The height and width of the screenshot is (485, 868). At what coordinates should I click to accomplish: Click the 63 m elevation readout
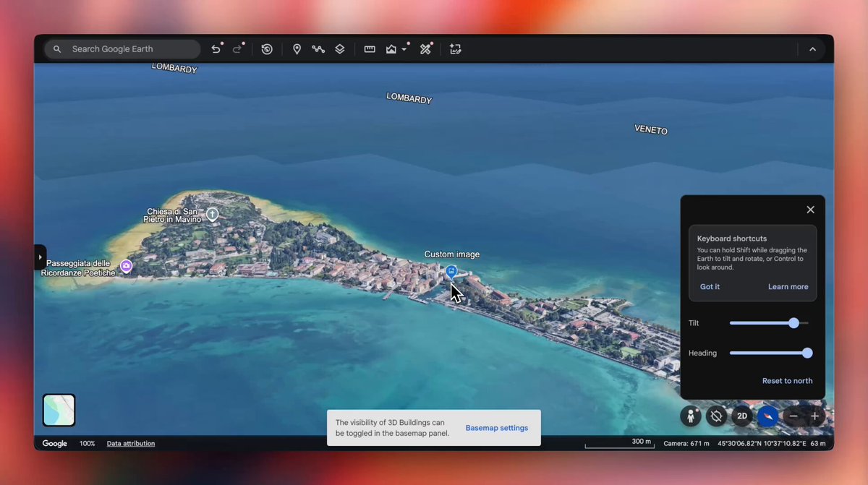pyautogui.click(x=818, y=444)
